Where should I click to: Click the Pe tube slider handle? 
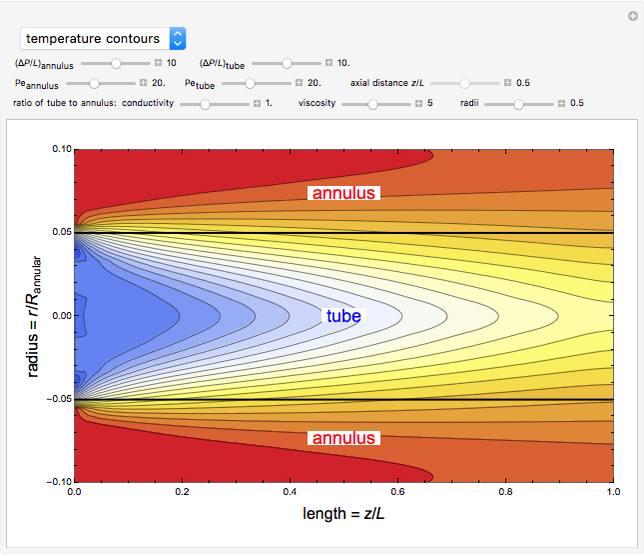pos(251,83)
